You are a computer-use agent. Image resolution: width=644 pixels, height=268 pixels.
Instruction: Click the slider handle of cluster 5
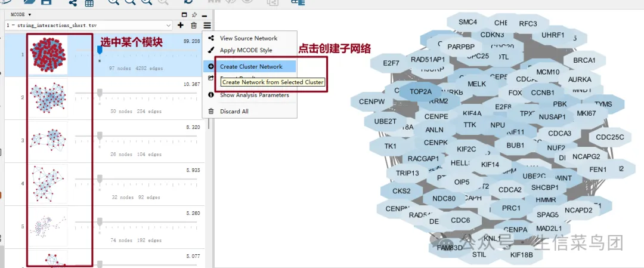point(100,222)
